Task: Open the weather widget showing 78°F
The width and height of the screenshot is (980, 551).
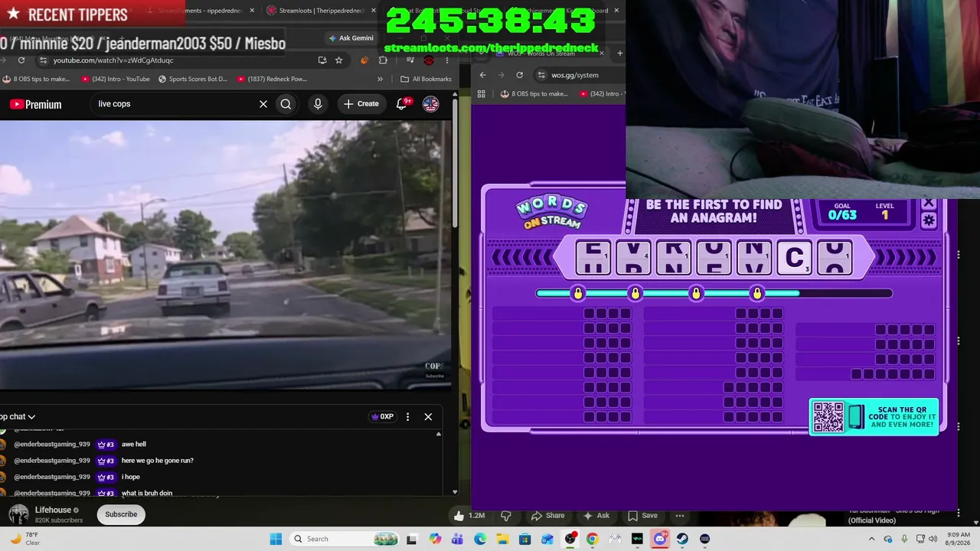Action: [x=23, y=539]
